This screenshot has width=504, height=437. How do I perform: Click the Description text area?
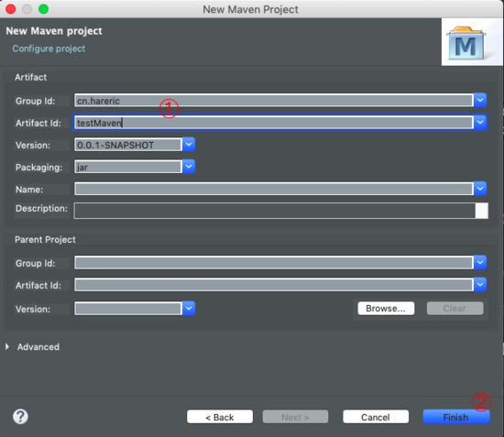tap(275, 211)
